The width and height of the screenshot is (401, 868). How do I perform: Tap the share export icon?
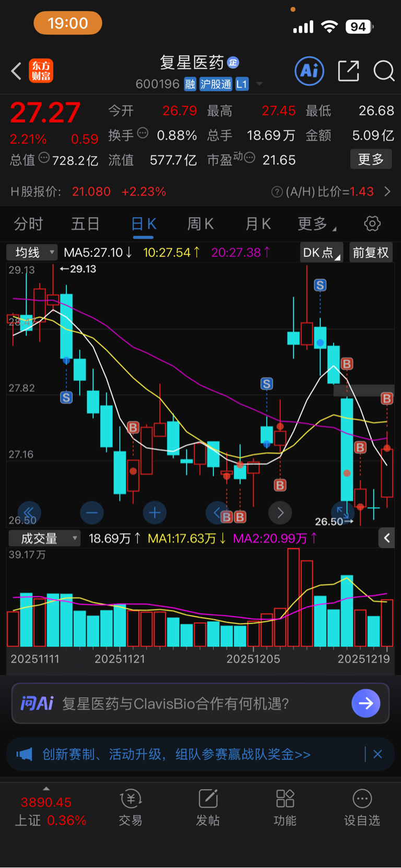348,70
